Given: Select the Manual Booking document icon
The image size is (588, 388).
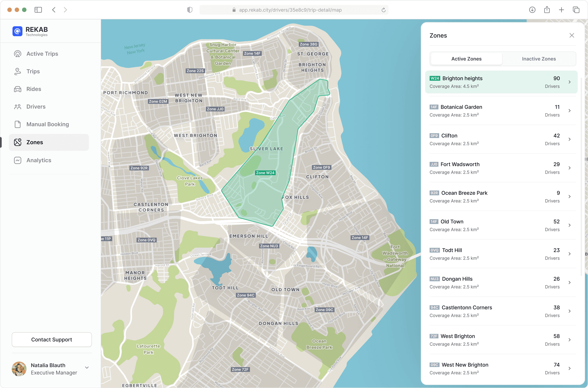Looking at the screenshot, I should tap(18, 124).
